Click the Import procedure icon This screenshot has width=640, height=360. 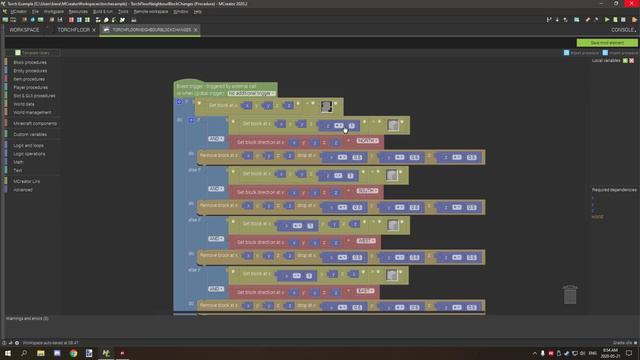pyautogui.click(x=605, y=53)
